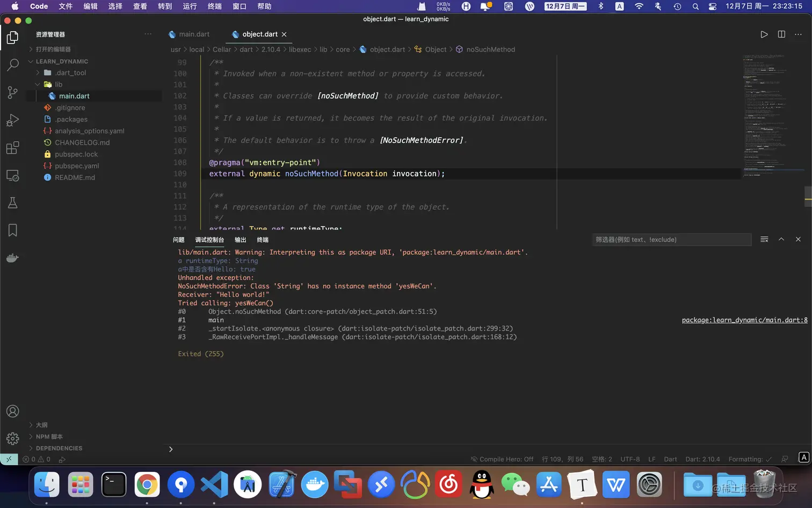Click the editor minimap code overview
Screen dimensions: 812x508
(773, 116)
